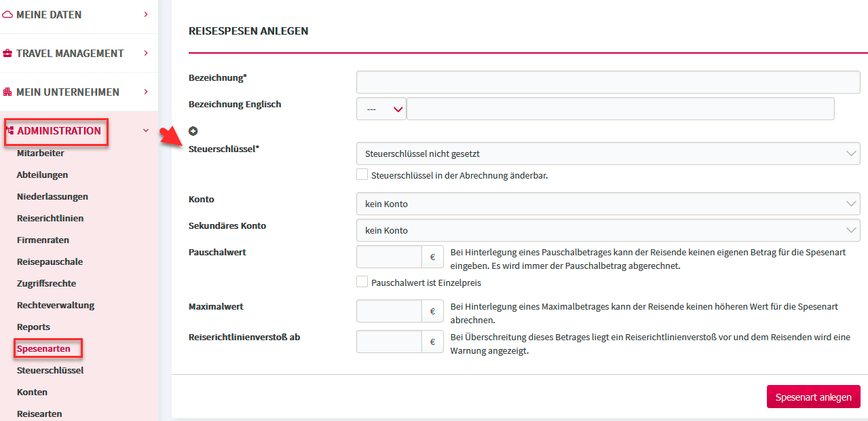Expand Meine Daten using its chevron
This screenshot has width=868, height=421.
146,14
